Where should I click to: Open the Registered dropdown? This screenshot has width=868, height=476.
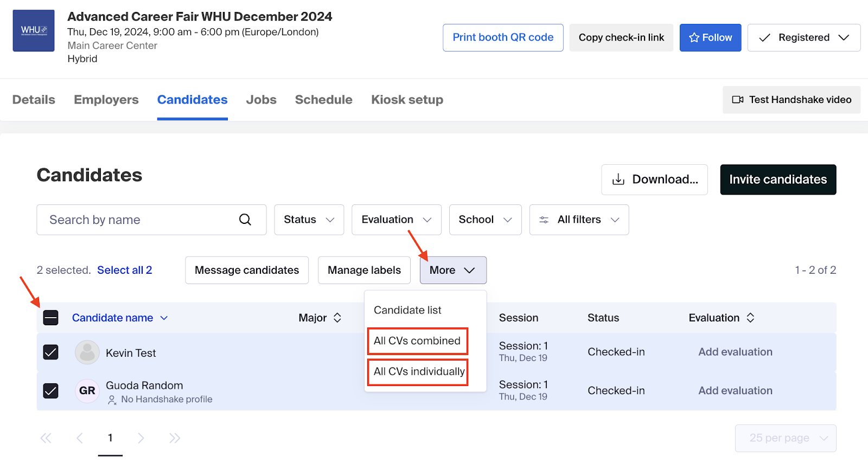click(x=803, y=38)
